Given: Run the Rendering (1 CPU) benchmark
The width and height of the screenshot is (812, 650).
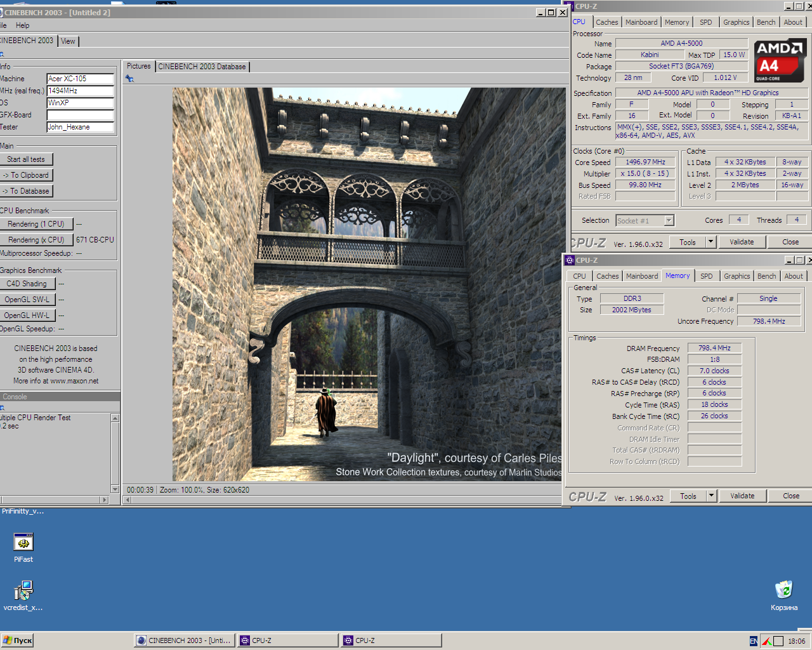Looking at the screenshot, I should 36,224.
